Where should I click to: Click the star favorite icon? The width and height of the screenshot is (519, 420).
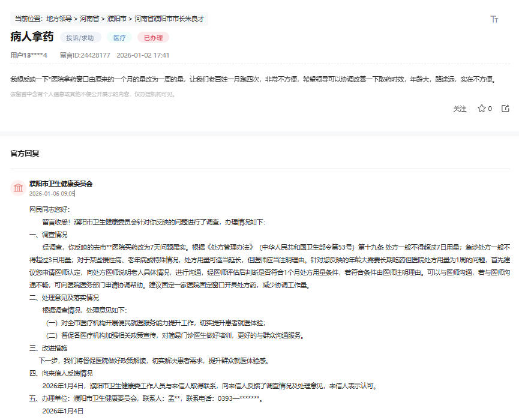coord(481,108)
